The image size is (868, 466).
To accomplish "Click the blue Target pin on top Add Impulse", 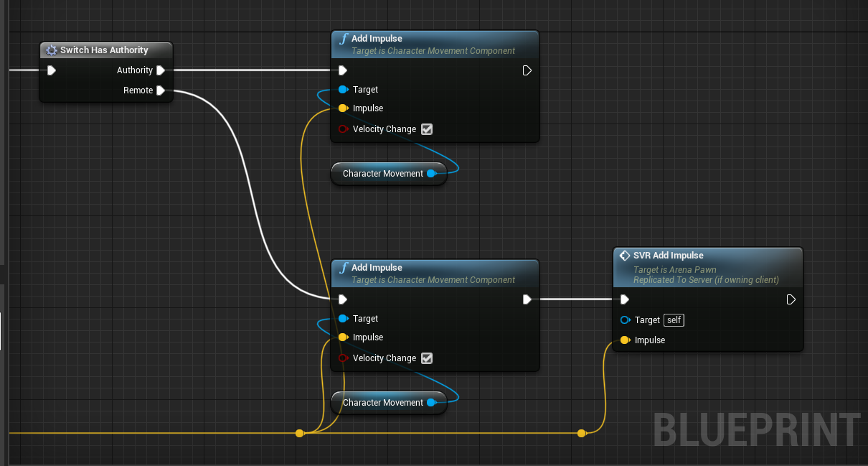I will click(344, 89).
